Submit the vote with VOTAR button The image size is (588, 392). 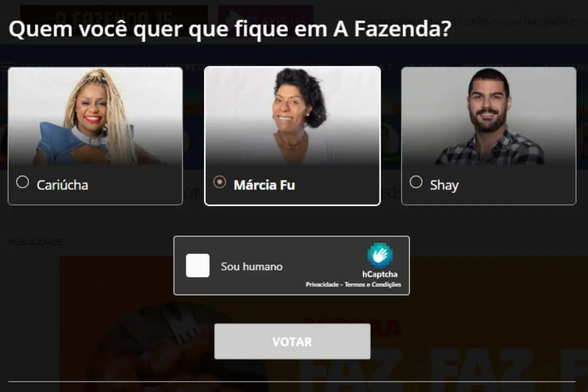click(x=292, y=342)
